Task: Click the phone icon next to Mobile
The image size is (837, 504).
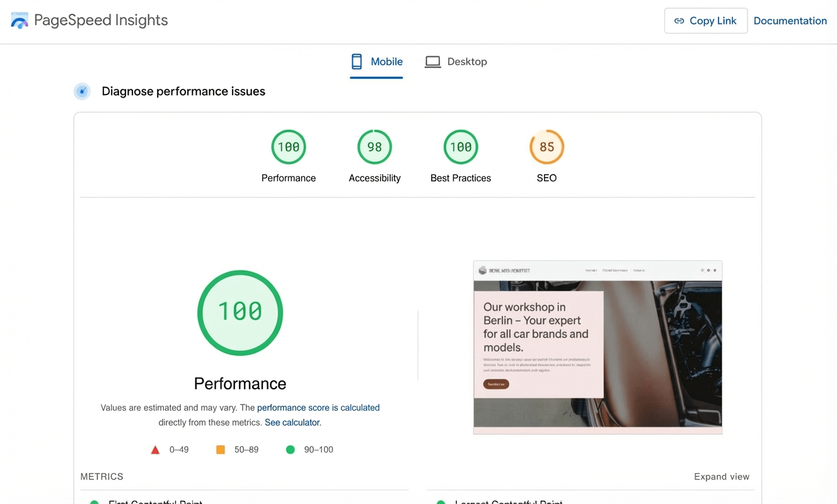Action: (x=357, y=61)
